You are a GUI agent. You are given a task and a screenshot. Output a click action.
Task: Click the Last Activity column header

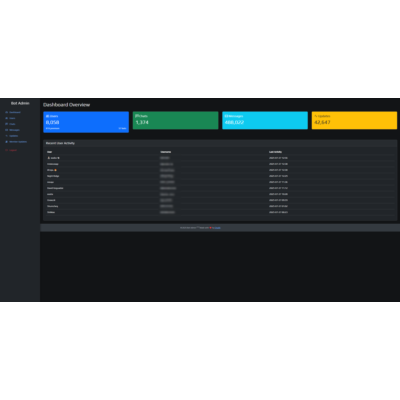coord(275,152)
